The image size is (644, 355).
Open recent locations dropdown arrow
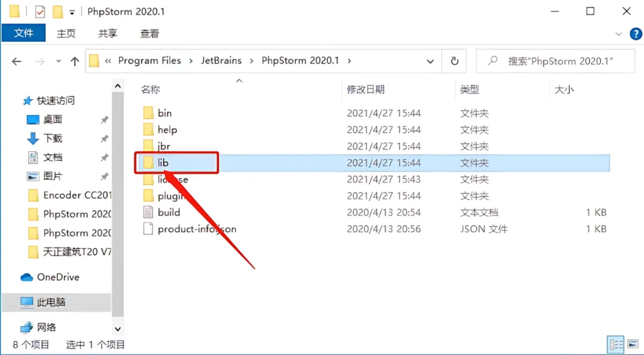[58, 61]
